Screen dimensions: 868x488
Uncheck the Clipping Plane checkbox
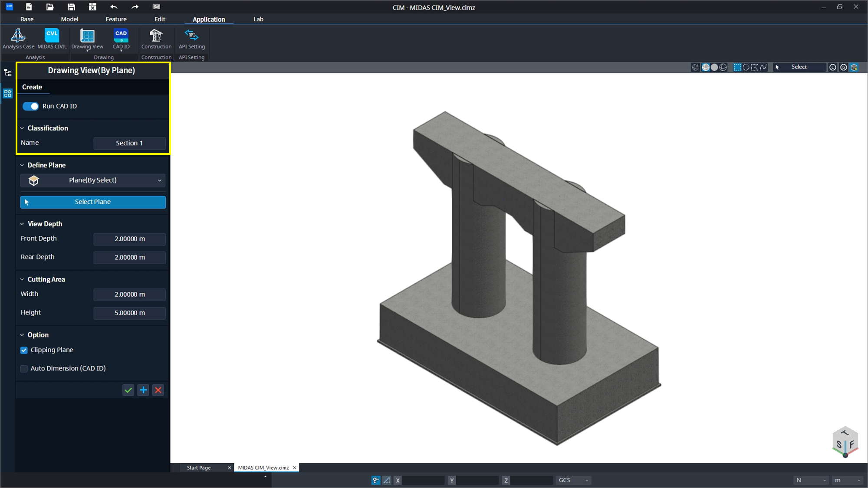point(24,350)
